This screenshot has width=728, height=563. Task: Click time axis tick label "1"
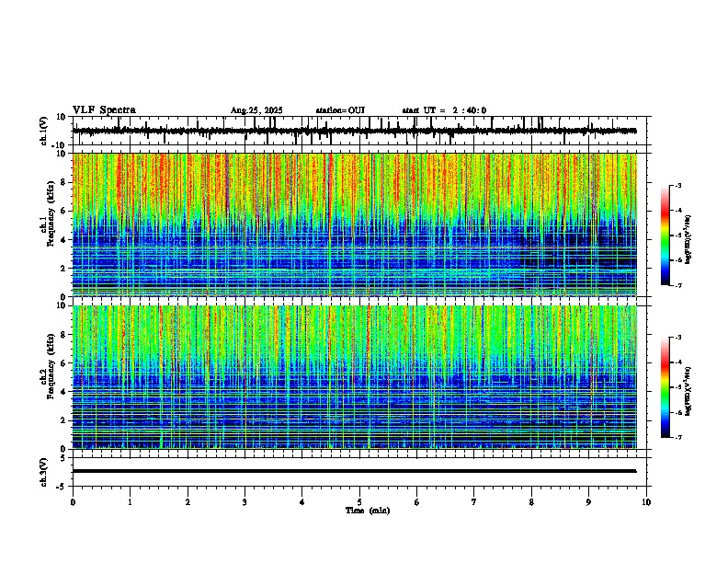click(x=130, y=502)
